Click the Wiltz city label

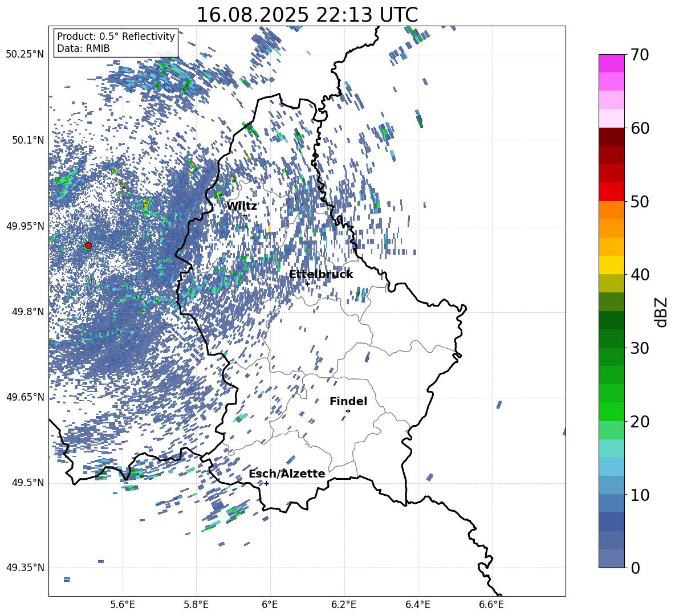[x=242, y=206]
